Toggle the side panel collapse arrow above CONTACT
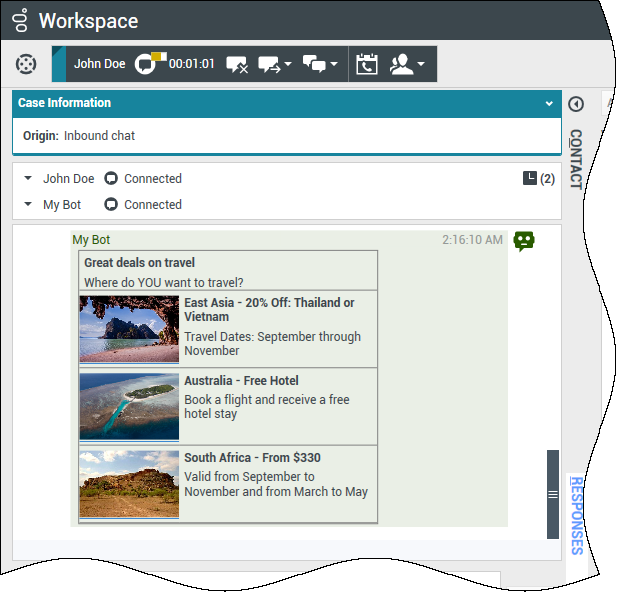This screenshot has height=592, width=617. [575, 104]
